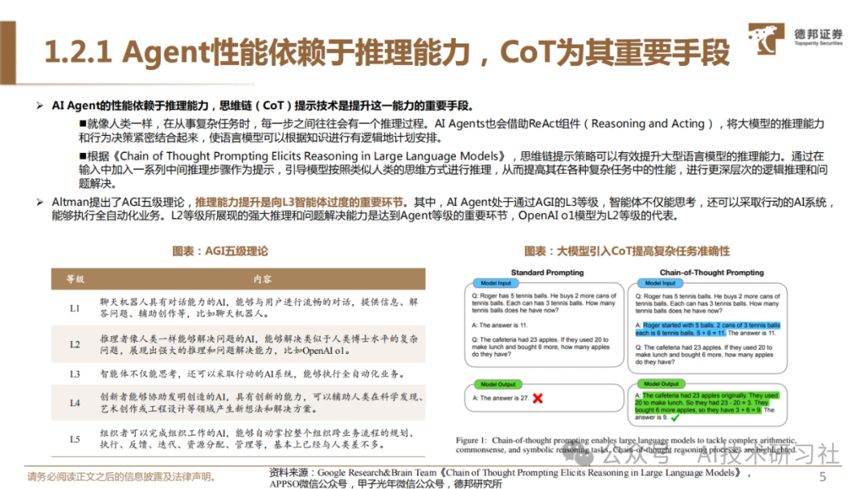Image resolution: width=868 pixels, height=489 pixels.
Task: Click the "Standard Prompting" heading
Action: click(547, 273)
